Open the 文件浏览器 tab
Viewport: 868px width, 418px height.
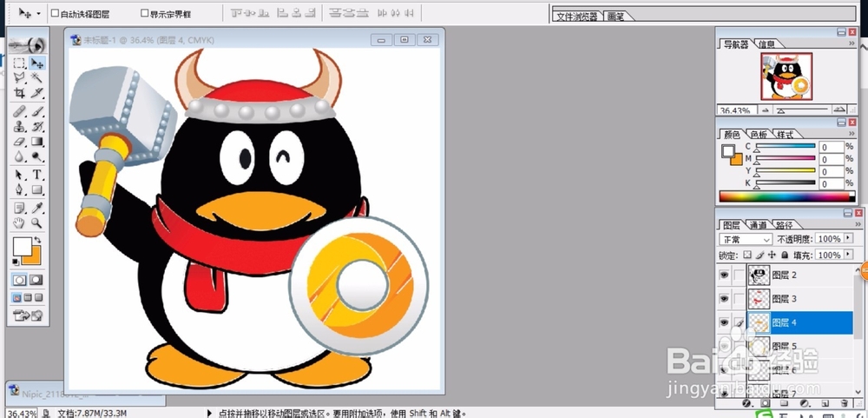click(x=577, y=17)
